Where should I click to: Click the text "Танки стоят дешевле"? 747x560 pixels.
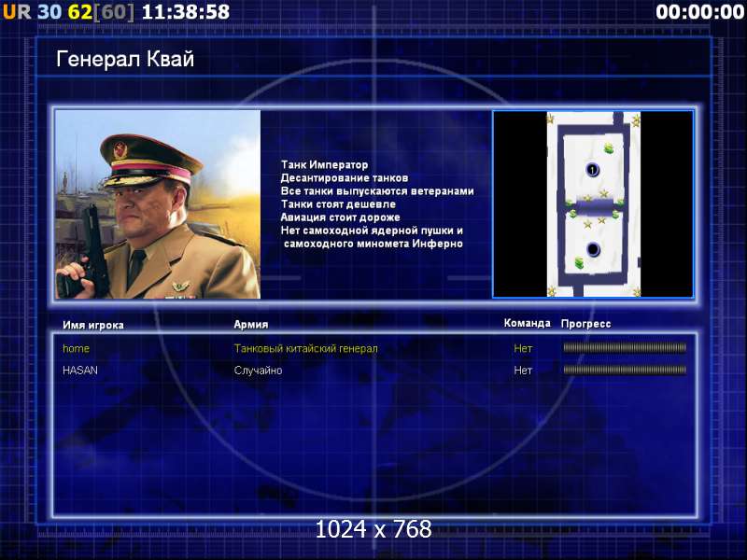coord(338,204)
